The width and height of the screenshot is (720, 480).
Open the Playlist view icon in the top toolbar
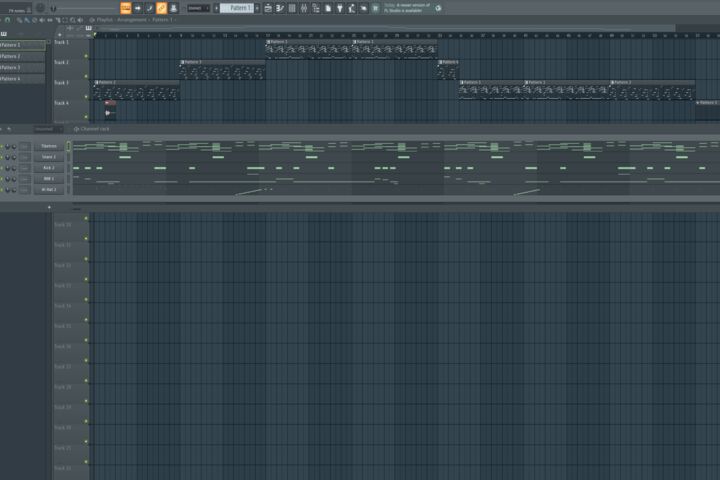[268, 8]
